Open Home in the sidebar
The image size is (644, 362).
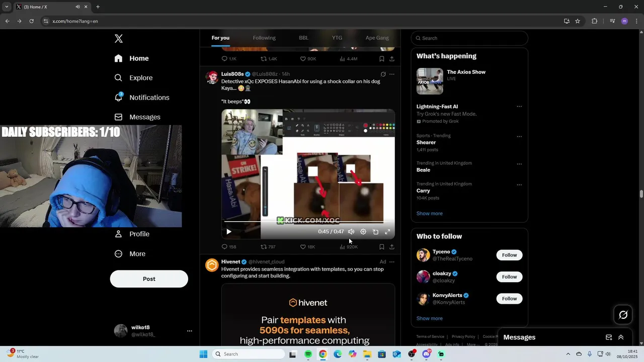pos(131,58)
